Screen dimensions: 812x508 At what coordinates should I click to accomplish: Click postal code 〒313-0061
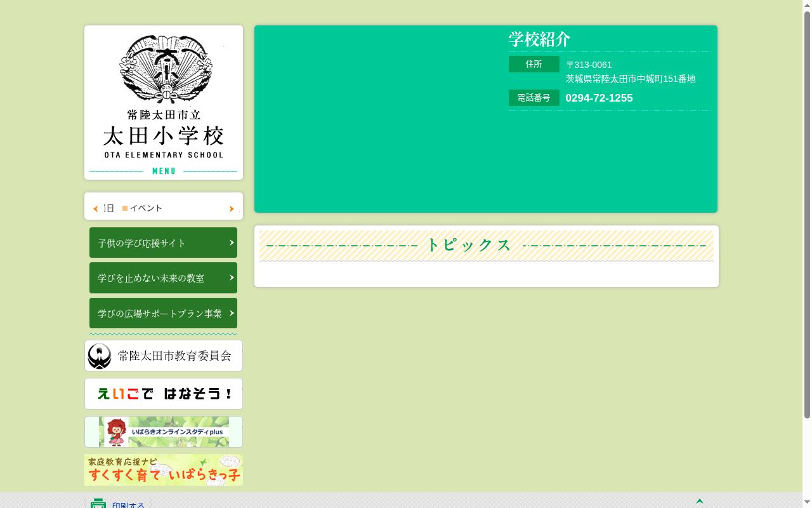589,65
